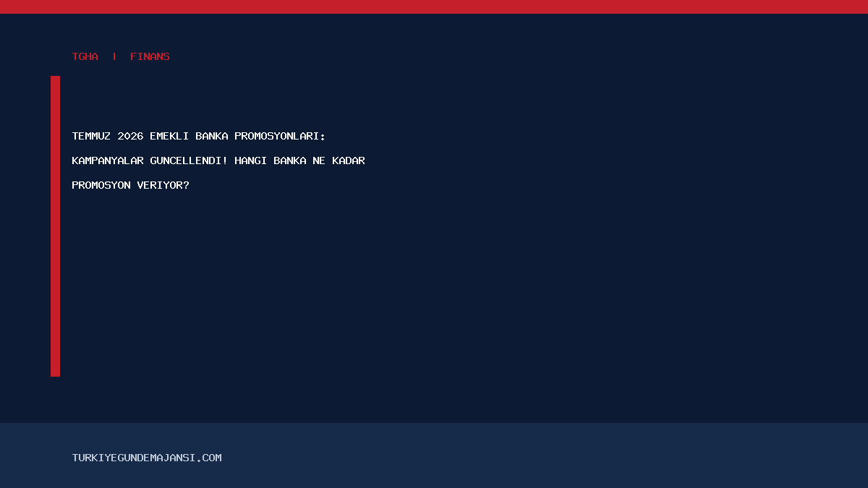Click the word KAMPANYALAR
This screenshot has height=488, width=868.
pos(108,160)
